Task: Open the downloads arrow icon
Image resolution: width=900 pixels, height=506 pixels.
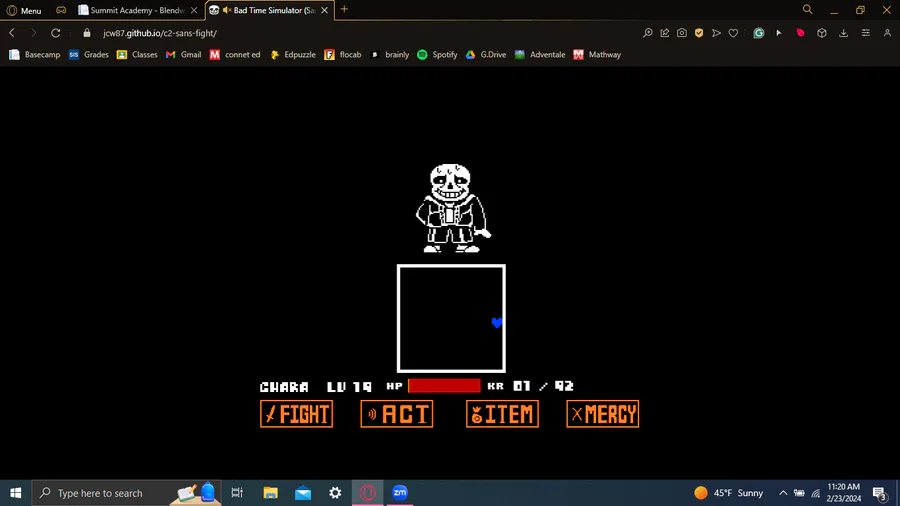Action: 844,33
